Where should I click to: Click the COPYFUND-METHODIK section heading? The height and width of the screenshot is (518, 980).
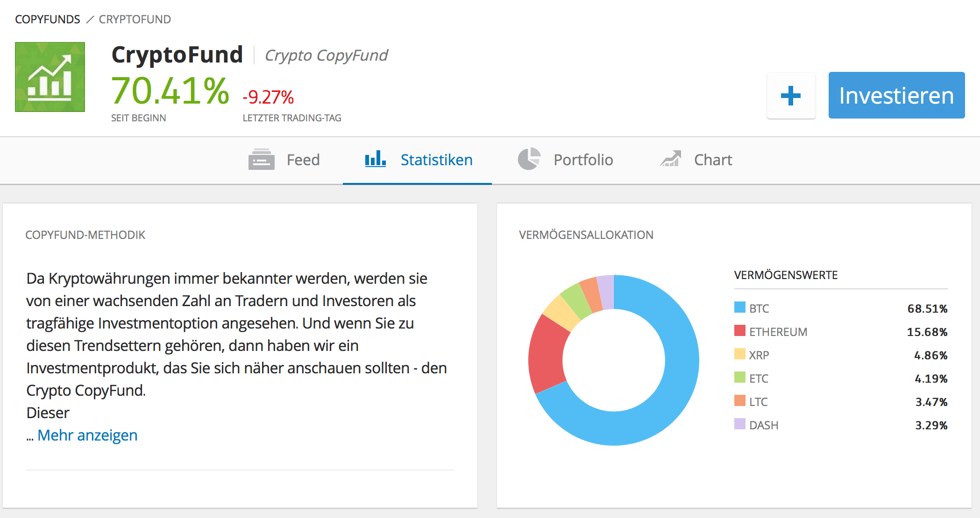click(x=85, y=235)
